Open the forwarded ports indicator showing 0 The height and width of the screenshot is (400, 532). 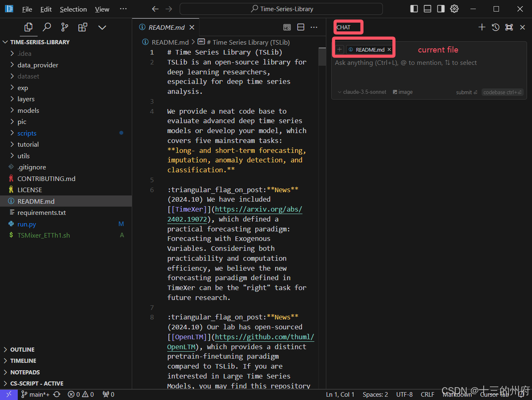[108, 395]
